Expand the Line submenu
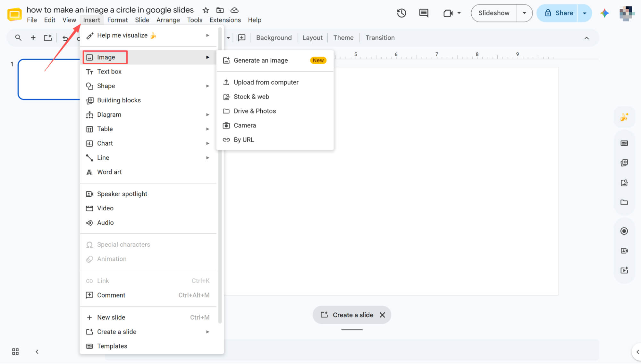The height and width of the screenshot is (364, 641). pyautogui.click(x=208, y=158)
